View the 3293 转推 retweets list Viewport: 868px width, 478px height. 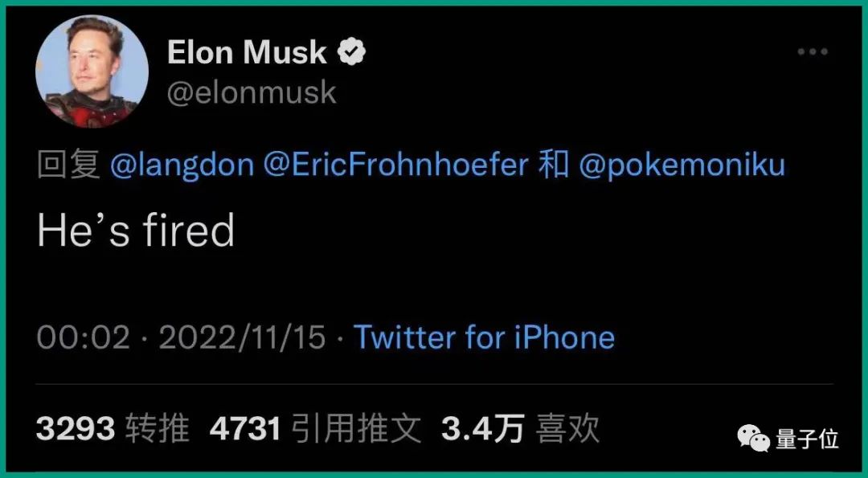tap(113, 429)
